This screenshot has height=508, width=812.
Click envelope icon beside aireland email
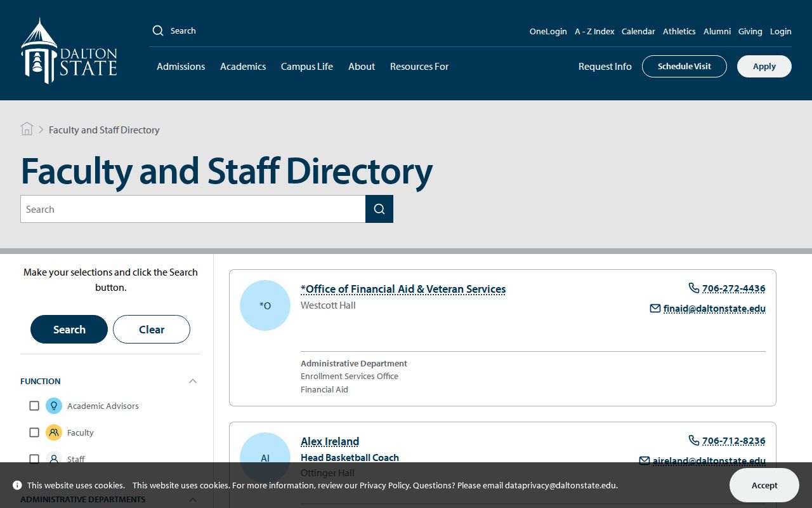(645, 461)
